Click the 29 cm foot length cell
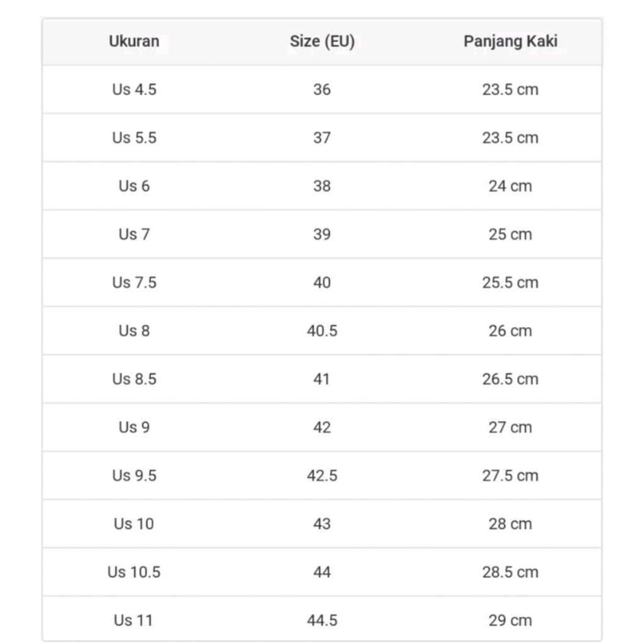 tap(510, 620)
